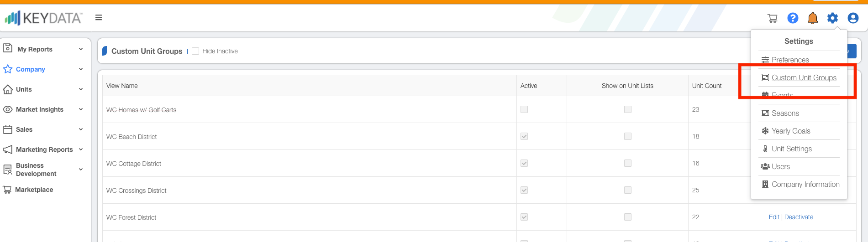Open the blue help question mark icon
The height and width of the screenshot is (242, 868).
[793, 18]
